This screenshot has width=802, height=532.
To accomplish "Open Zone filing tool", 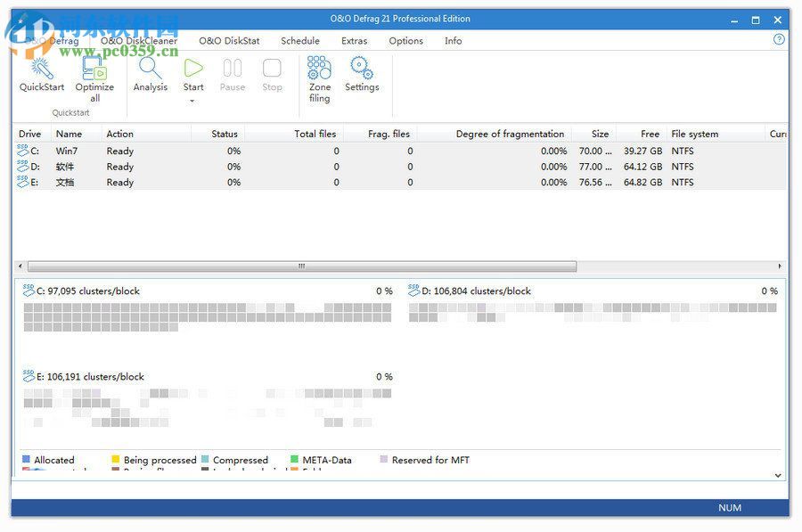I will point(319,68).
